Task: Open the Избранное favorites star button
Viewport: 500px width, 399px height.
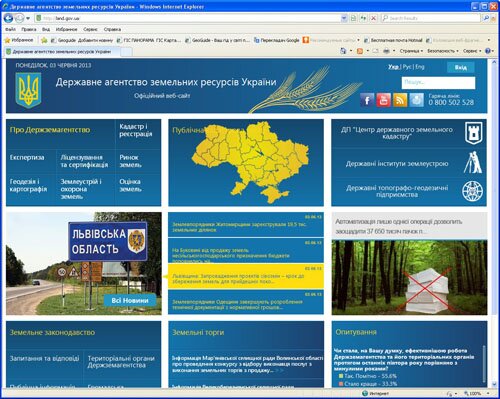Action: coord(19,40)
